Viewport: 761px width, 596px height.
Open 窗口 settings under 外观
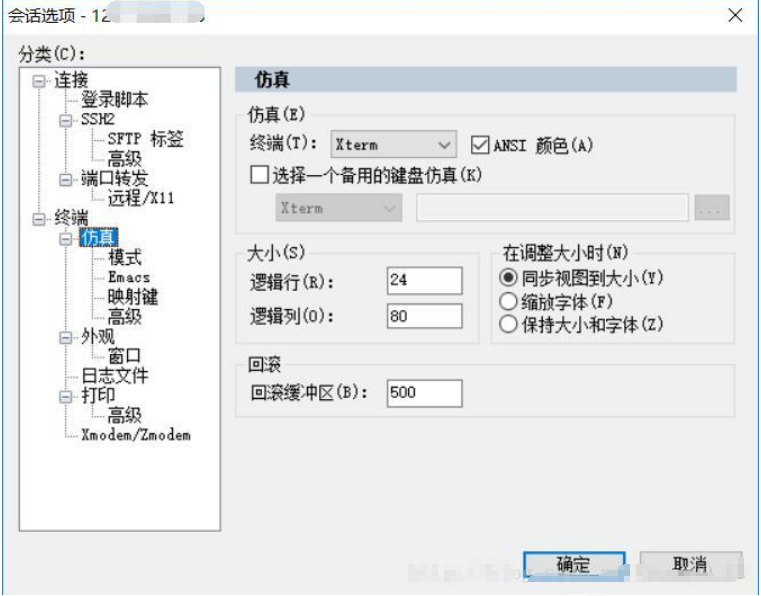pos(124,356)
